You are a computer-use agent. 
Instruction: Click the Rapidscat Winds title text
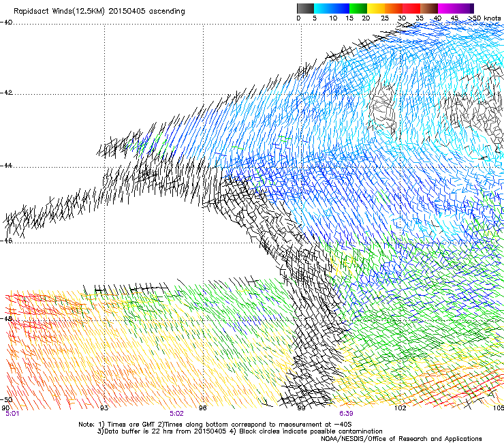coord(99,12)
